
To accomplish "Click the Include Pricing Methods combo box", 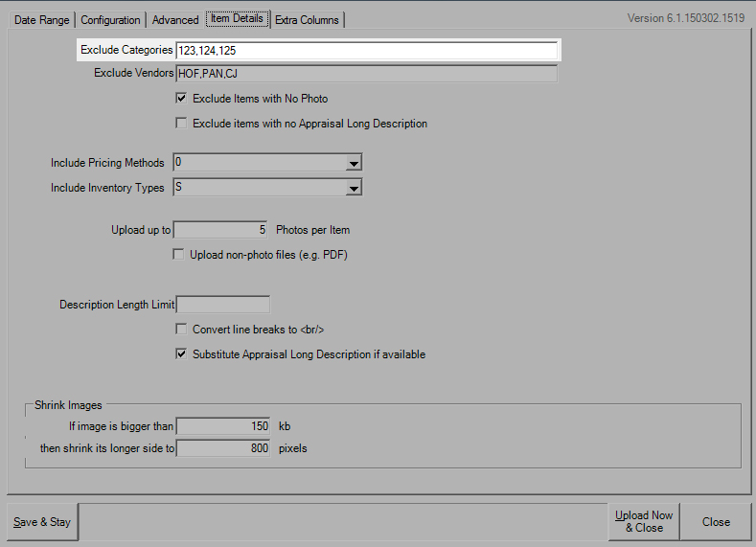I will click(x=259, y=163).
